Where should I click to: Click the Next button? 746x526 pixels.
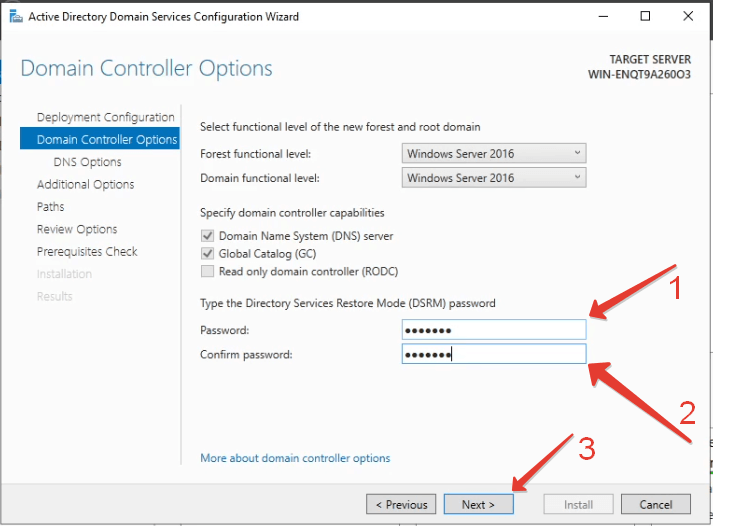coord(479,504)
